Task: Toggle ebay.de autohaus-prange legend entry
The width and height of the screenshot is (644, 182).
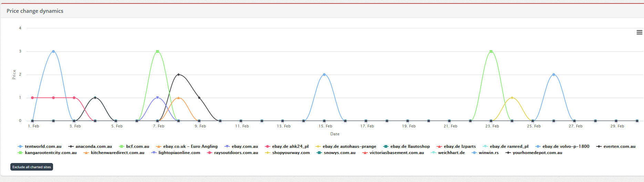Action: 346,146
